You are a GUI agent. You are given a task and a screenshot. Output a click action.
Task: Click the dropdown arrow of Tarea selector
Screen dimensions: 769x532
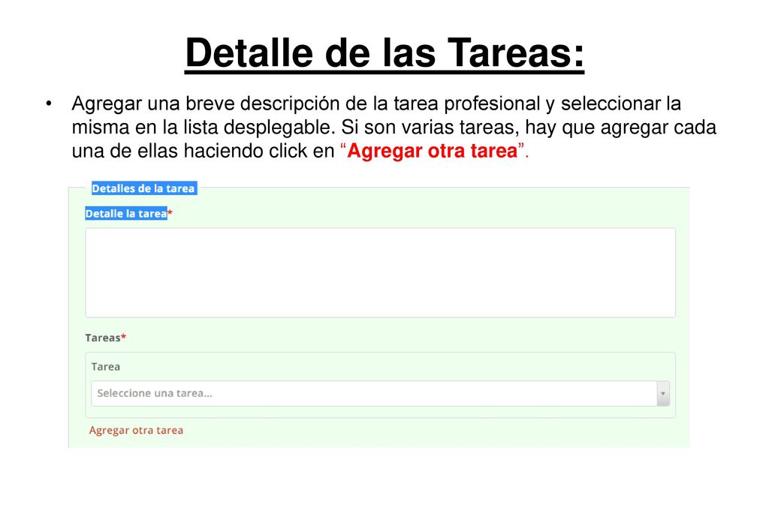coord(662,393)
